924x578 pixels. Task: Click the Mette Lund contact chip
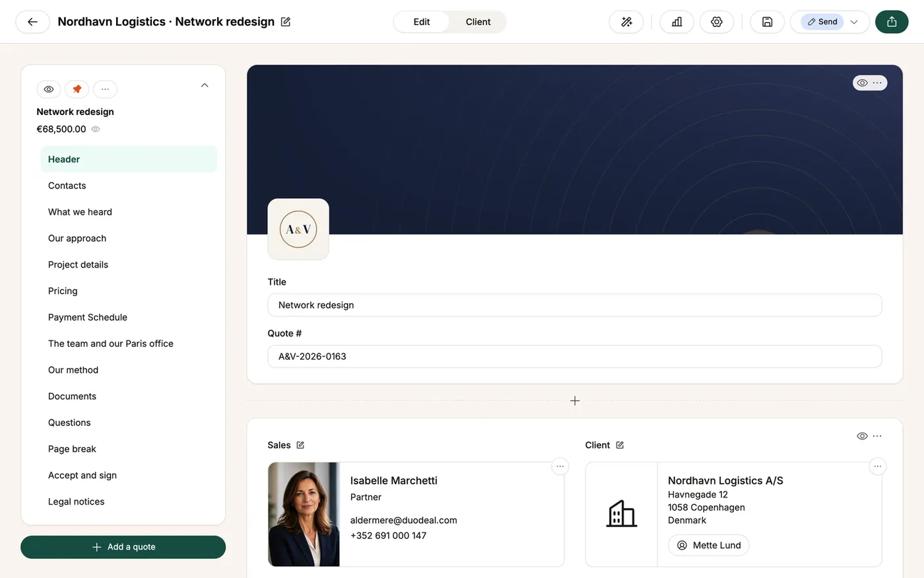[709, 545]
